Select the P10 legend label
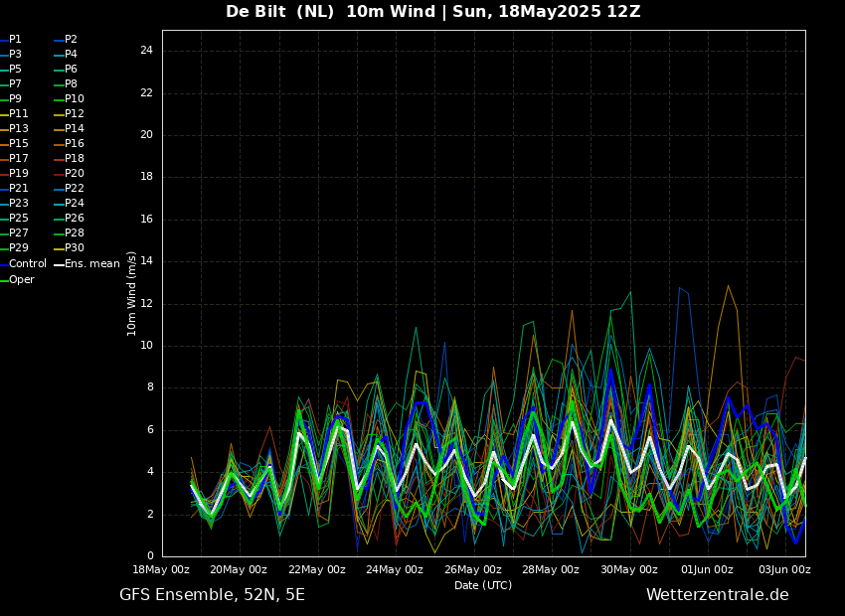Image resolution: width=845 pixels, height=616 pixels. [x=74, y=99]
